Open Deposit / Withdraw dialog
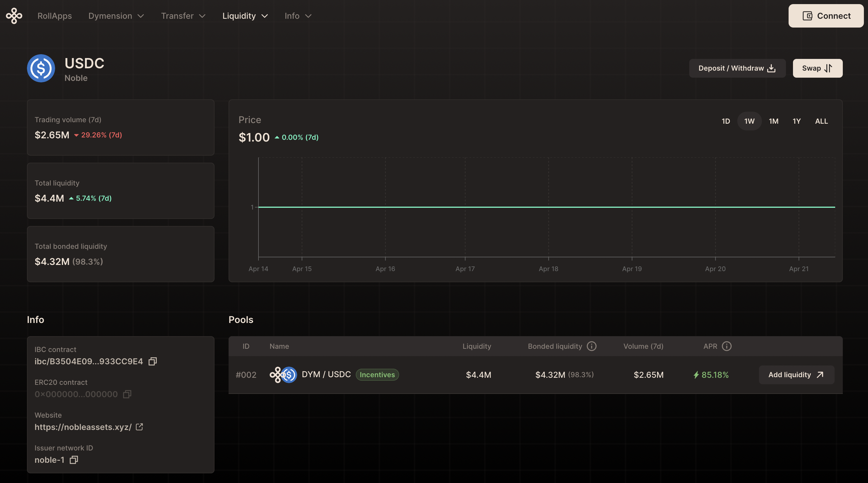This screenshot has width=868, height=483. pos(737,68)
